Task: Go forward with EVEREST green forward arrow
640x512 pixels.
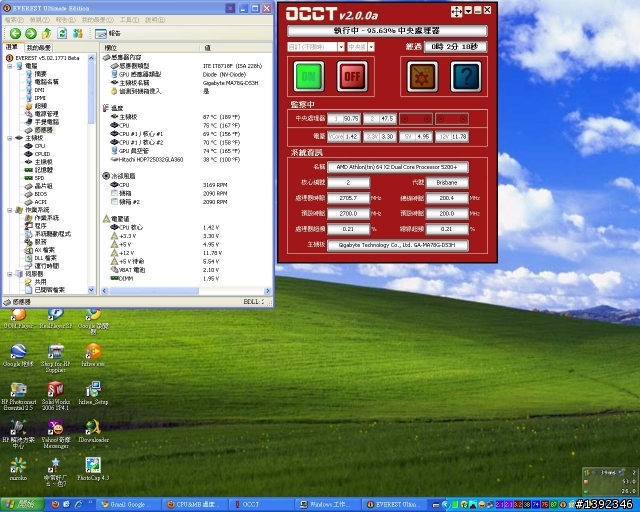Action: (x=31, y=33)
